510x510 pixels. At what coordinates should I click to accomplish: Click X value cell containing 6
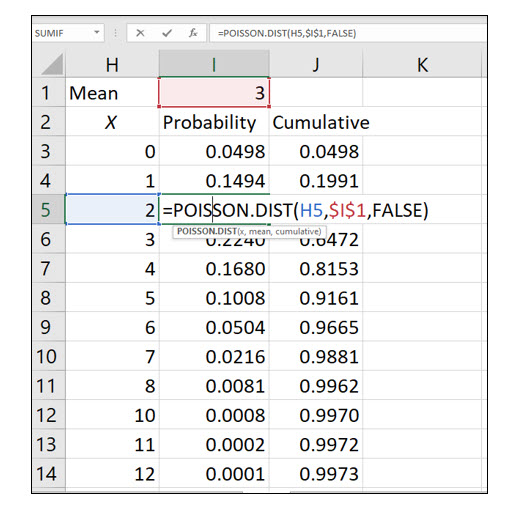pyautogui.click(x=112, y=327)
